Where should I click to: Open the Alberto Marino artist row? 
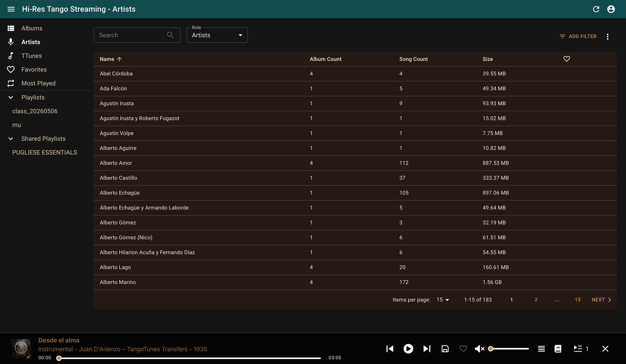pyautogui.click(x=355, y=282)
